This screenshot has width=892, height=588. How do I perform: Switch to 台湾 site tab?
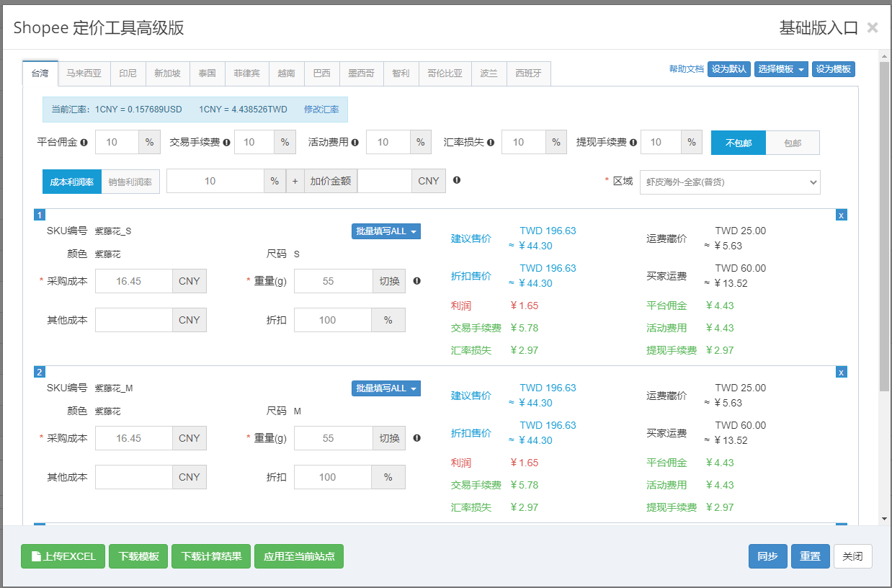(x=40, y=73)
